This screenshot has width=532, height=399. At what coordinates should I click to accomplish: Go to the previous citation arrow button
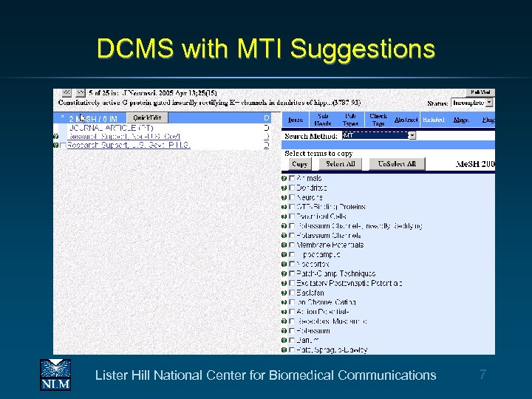pos(66,92)
